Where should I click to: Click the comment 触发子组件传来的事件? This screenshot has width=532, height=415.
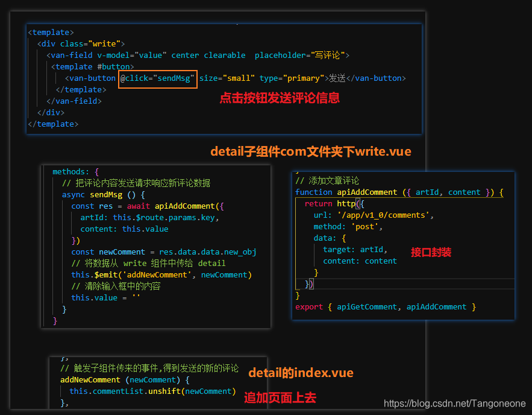pos(149,369)
